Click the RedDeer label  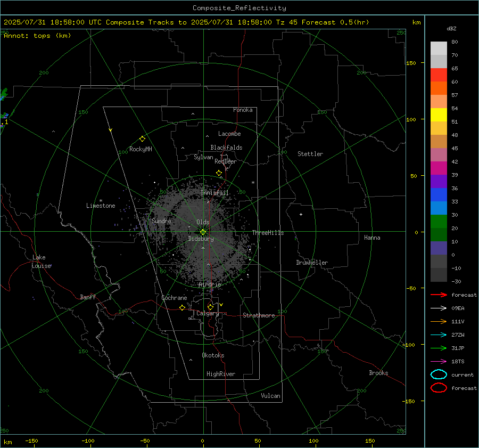(x=226, y=161)
